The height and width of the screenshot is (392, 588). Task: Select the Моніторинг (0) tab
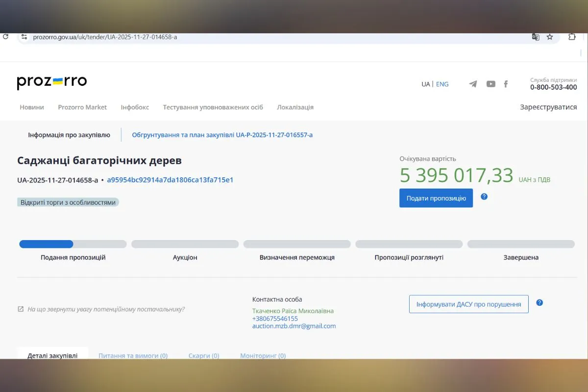263,356
